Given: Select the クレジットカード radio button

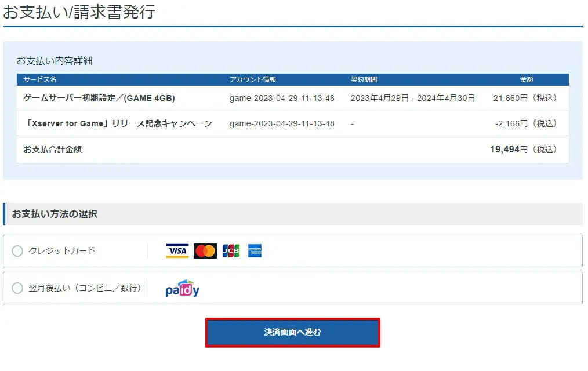Looking at the screenshot, I should pyautogui.click(x=17, y=251).
